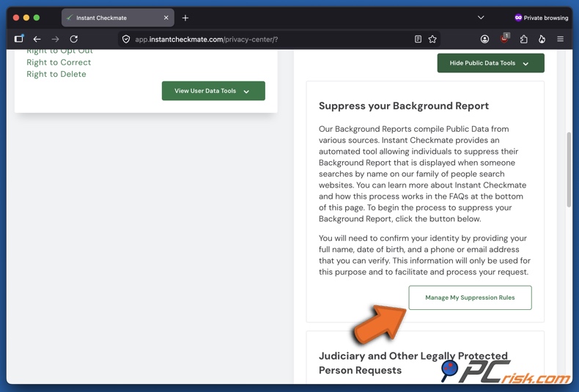The height and width of the screenshot is (392, 579).
Task: Expand View User Data Tools
Action: pos(213,91)
